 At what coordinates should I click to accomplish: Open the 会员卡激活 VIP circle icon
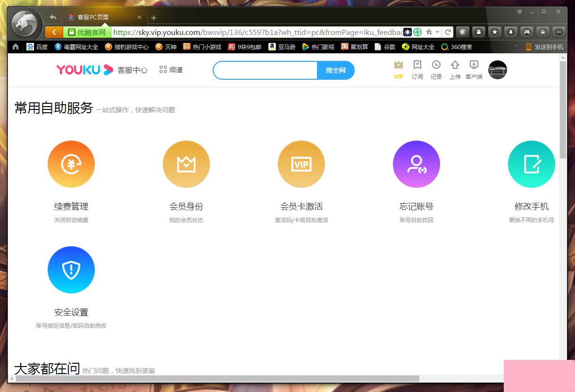(301, 164)
